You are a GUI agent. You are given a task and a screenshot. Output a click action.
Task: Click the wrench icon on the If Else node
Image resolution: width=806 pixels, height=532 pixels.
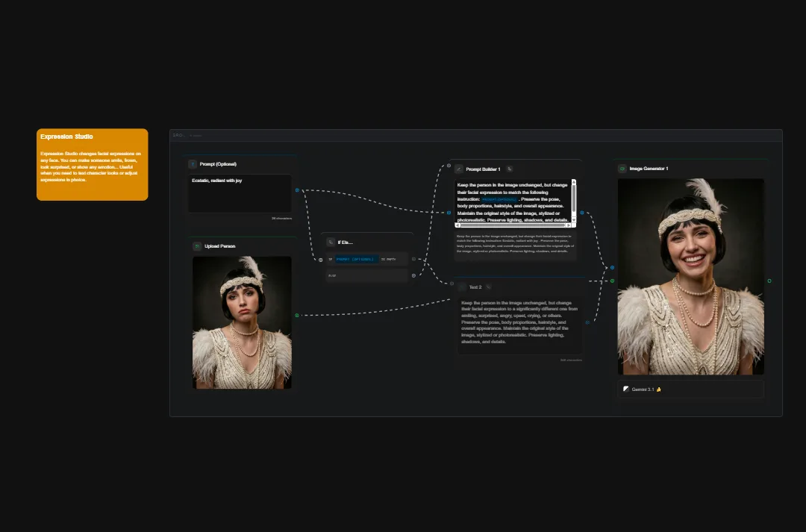coord(331,242)
